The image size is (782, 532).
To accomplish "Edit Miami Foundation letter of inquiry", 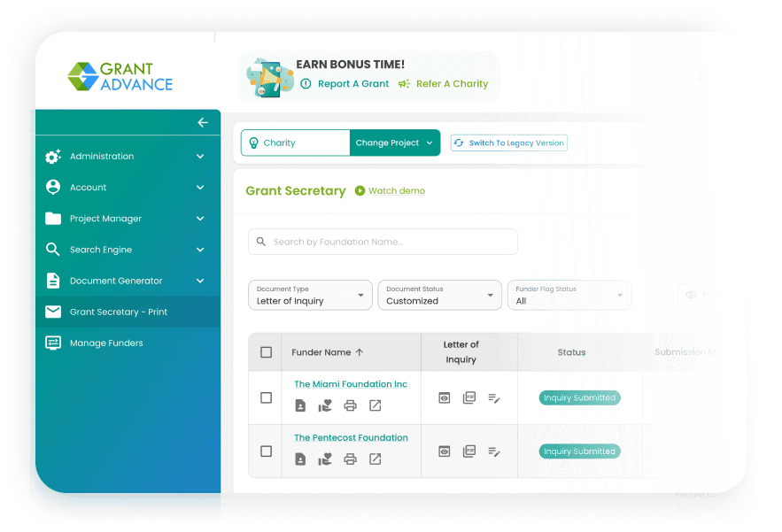I will [494, 397].
